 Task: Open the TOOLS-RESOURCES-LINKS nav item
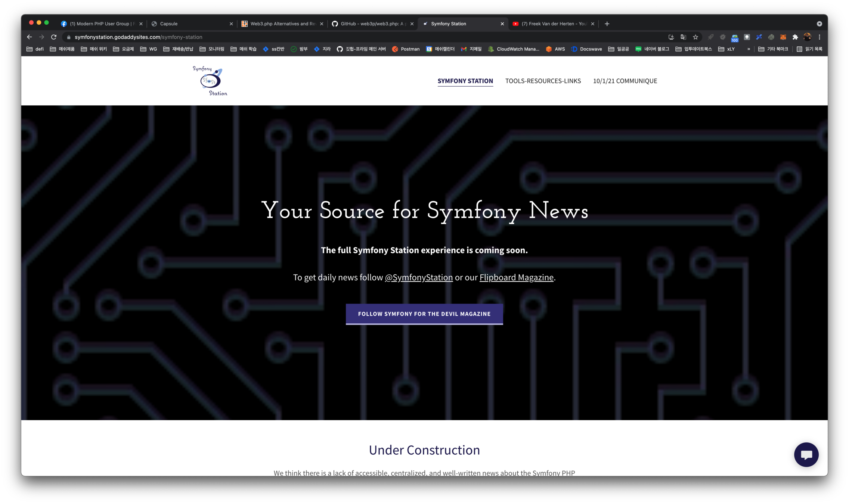tap(543, 81)
